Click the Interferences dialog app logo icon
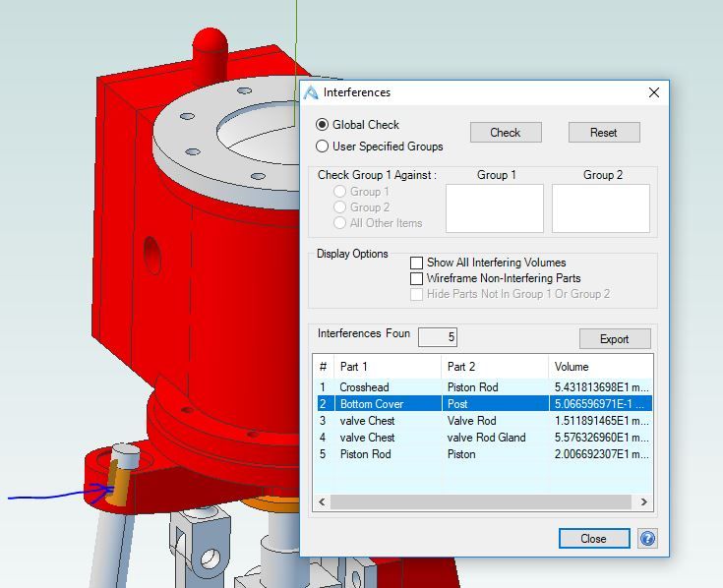The height and width of the screenshot is (588, 723). tap(311, 92)
